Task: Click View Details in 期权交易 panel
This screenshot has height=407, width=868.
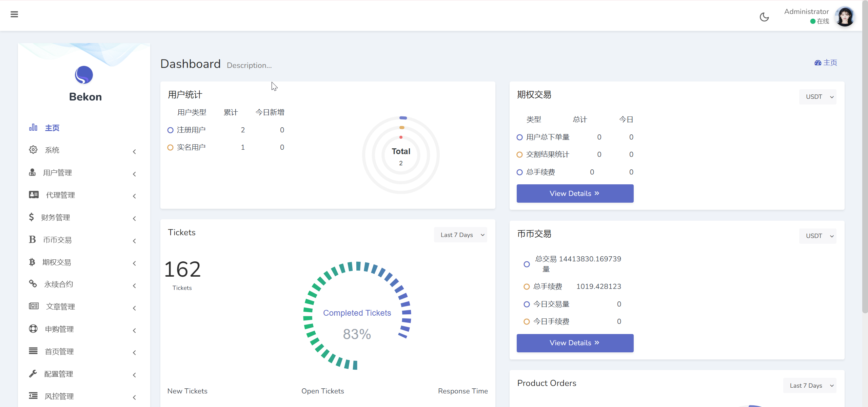Action: [x=574, y=193]
